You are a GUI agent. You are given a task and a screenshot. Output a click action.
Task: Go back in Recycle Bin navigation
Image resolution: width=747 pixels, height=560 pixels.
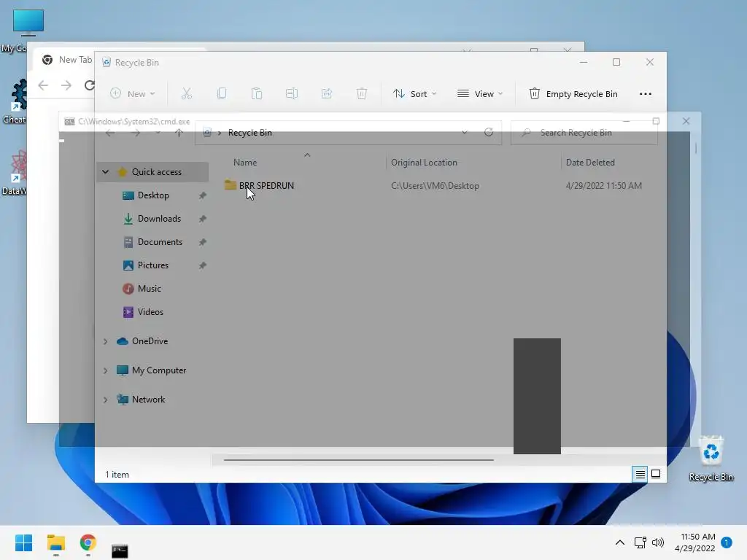tap(110, 133)
